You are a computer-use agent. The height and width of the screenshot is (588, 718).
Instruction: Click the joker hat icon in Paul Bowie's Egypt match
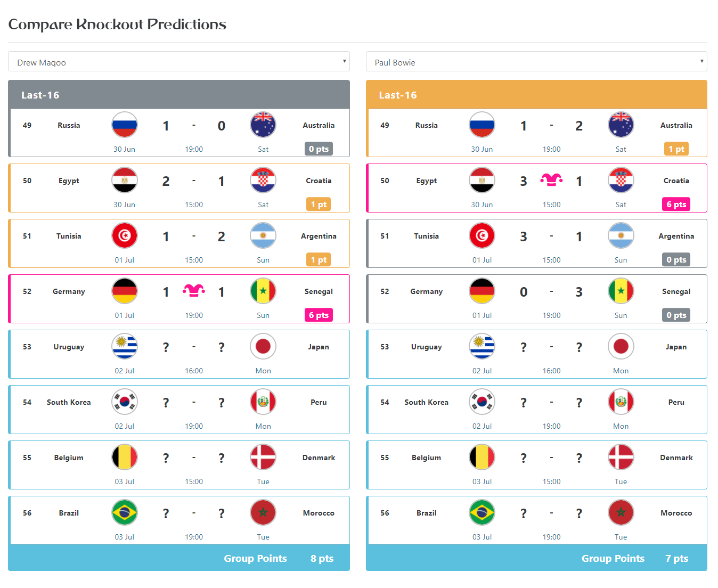pos(551,179)
